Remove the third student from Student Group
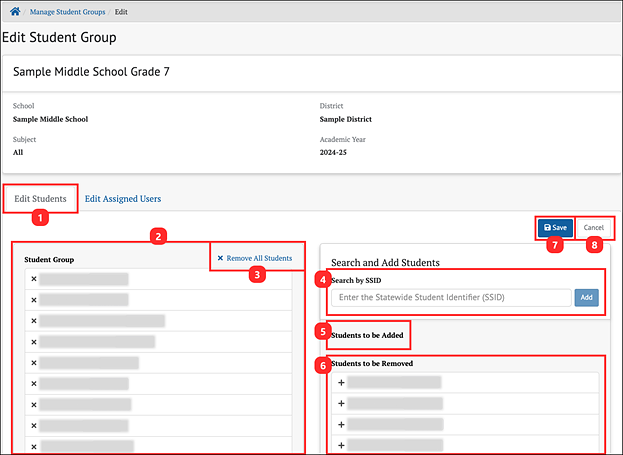623x455 pixels. tap(34, 321)
